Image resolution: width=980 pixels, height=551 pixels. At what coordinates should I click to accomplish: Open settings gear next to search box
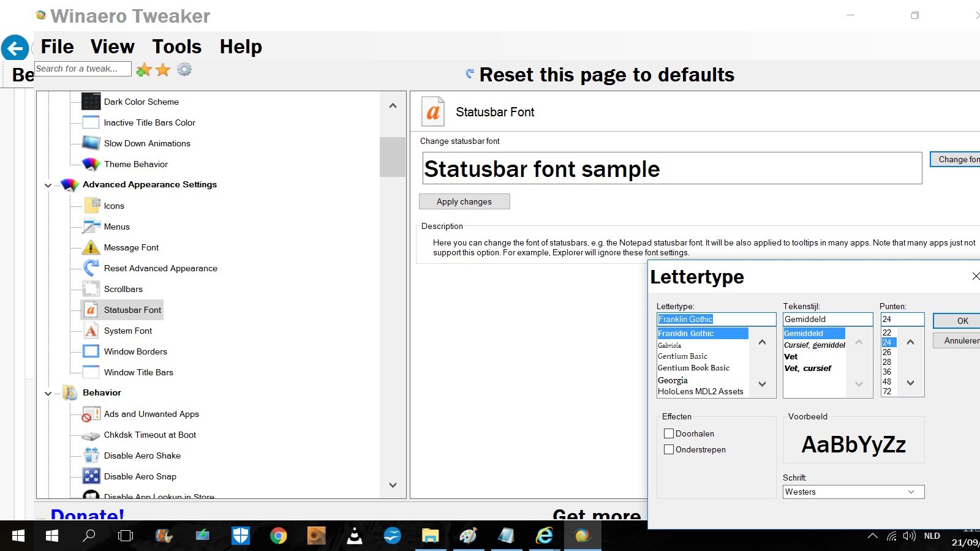pyautogui.click(x=184, y=69)
